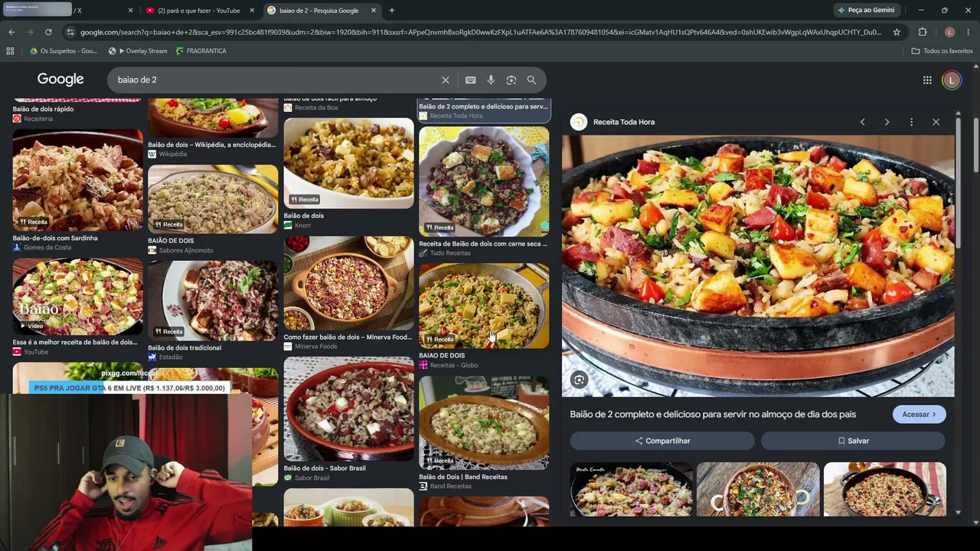Show previous image in preview panel
The image size is (980, 551).
point(862,122)
